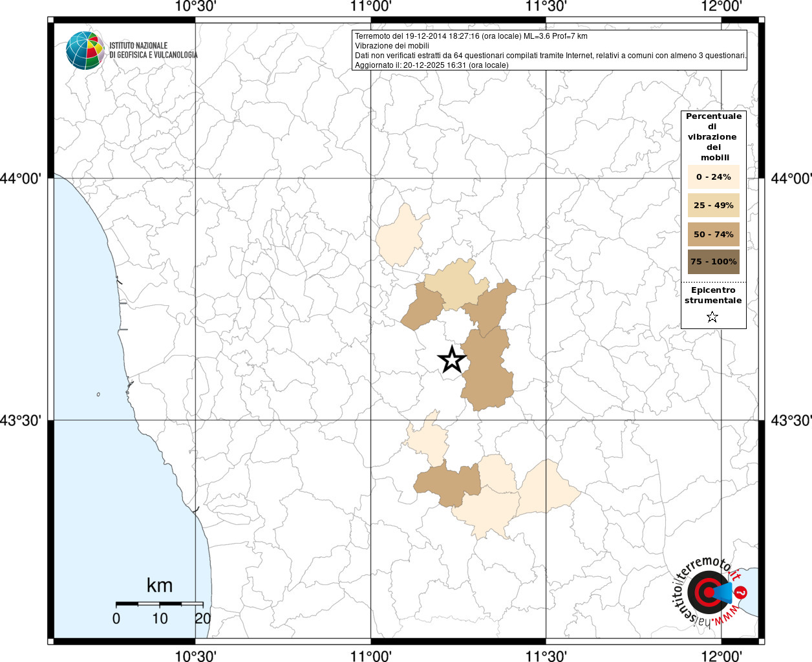This screenshot has height=662, width=812.
Task: Click the top axis label 10°30'
Action: 195,6
